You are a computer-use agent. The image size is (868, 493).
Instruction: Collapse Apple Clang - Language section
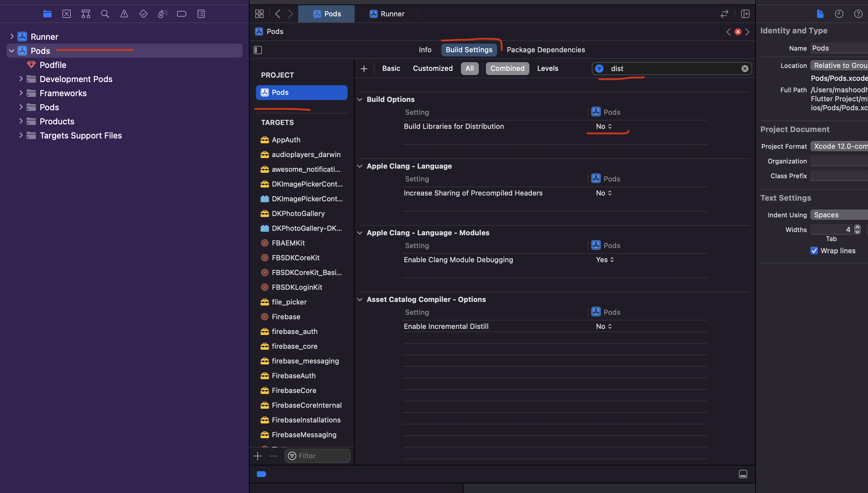pos(360,166)
